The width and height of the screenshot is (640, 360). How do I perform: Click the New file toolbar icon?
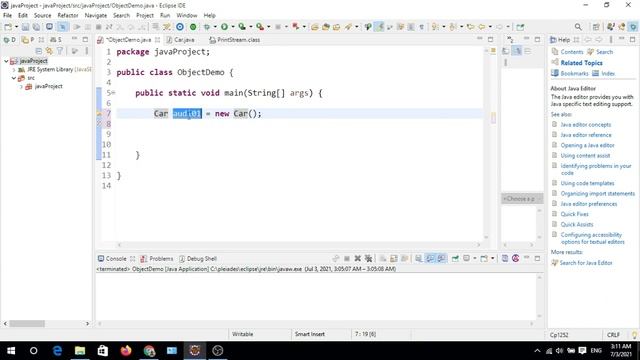pyautogui.click(x=8, y=27)
